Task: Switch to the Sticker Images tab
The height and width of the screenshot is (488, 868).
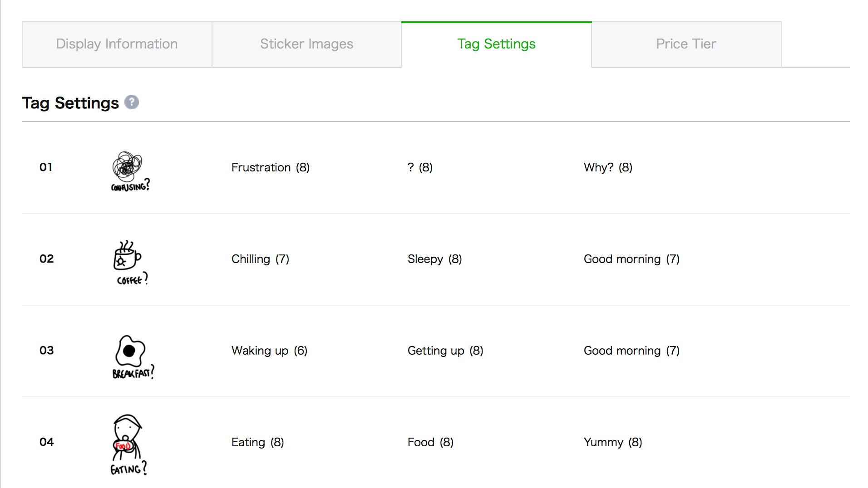Action: pyautogui.click(x=306, y=44)
